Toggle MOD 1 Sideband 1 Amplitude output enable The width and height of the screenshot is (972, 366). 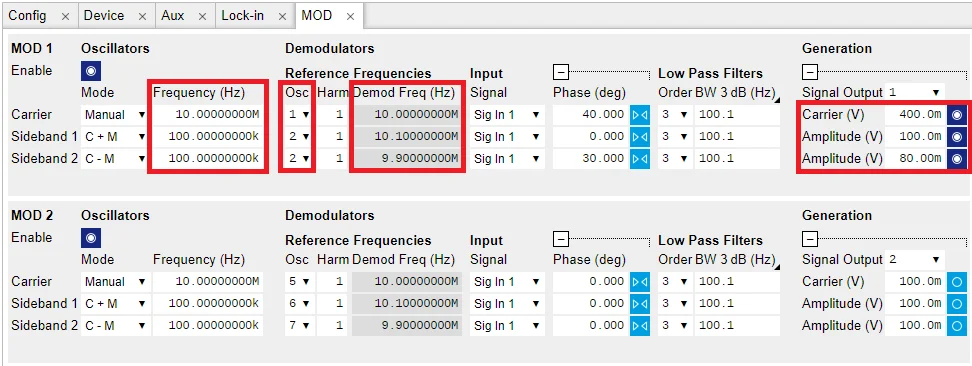[957, 136]
